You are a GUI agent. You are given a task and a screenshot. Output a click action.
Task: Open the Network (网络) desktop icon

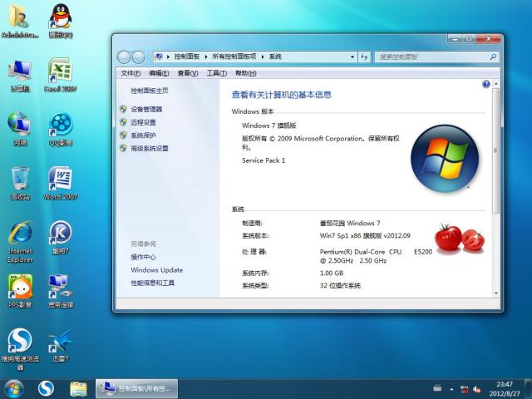20,129
